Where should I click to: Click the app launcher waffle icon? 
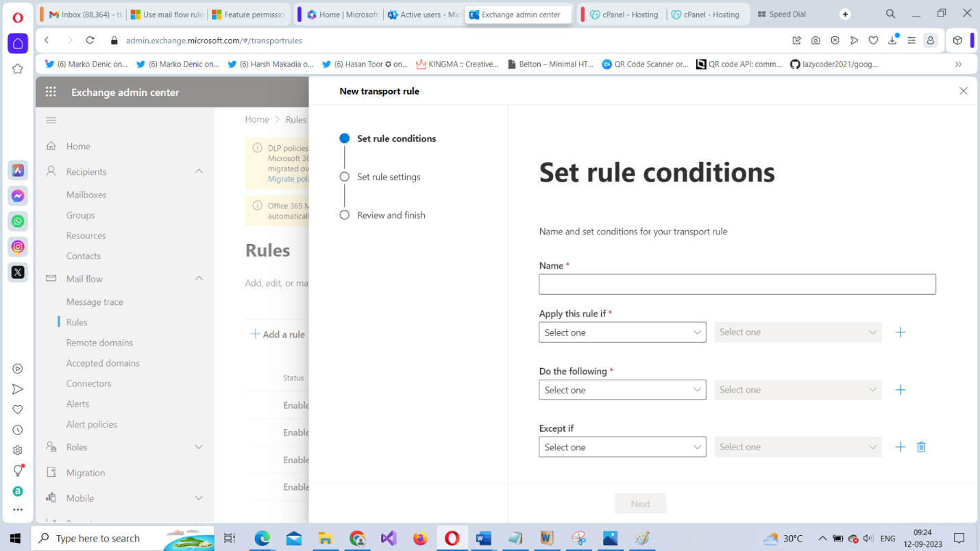click(x=51, y=92)
